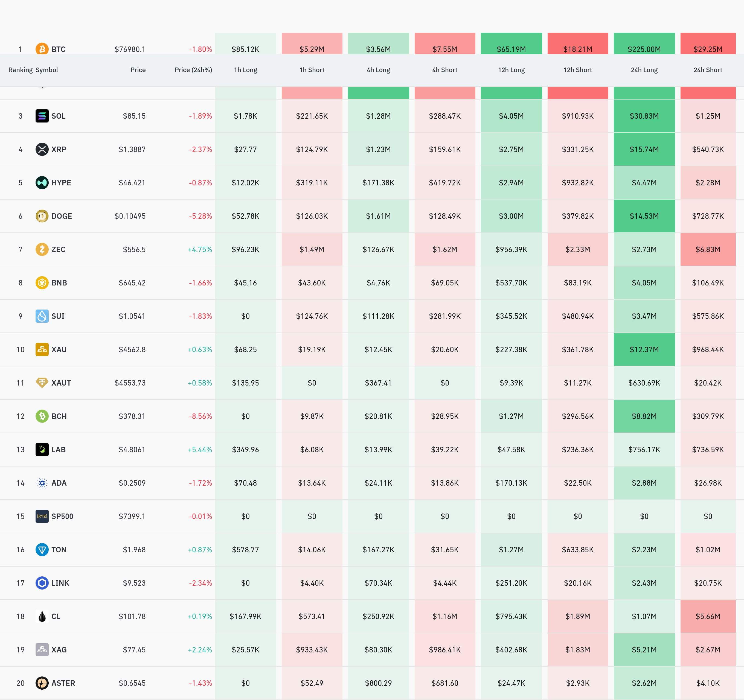The image size is (744, 700).
Task: Select the XAU gold bars icon
Action: (x=42, y=349)
